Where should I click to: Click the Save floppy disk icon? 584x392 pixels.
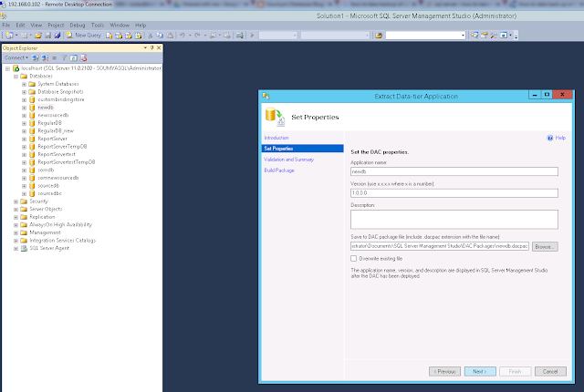click(x=47, y=36)
